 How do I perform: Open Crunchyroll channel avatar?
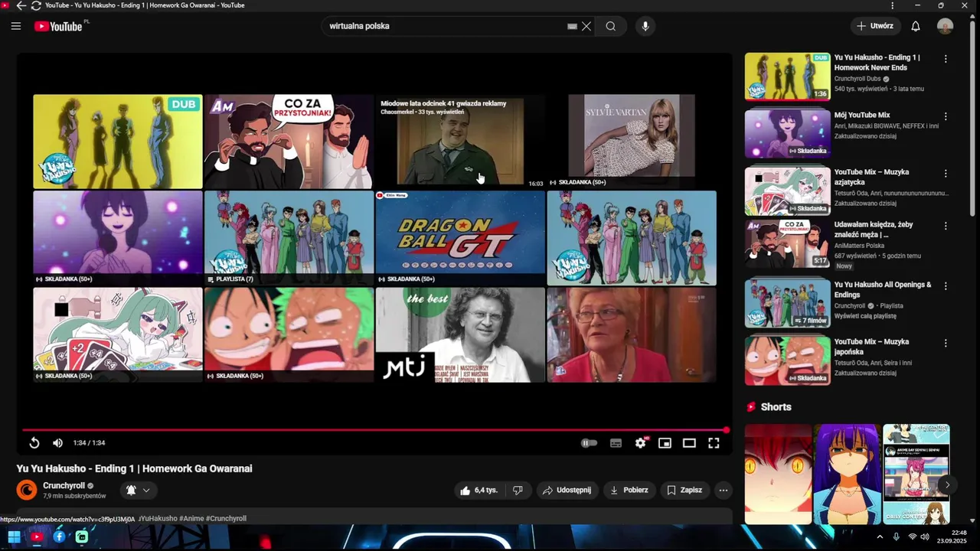(27, 490)
